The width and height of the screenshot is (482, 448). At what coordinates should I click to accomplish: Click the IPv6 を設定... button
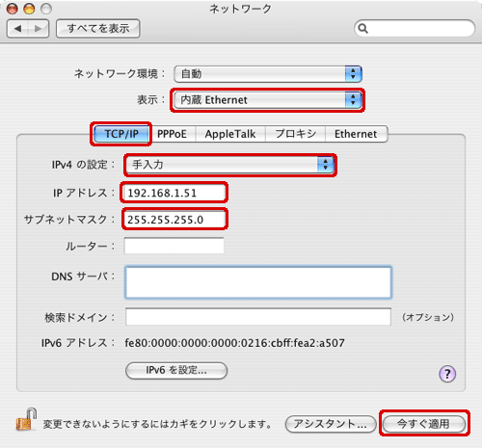tap(176, 371)
